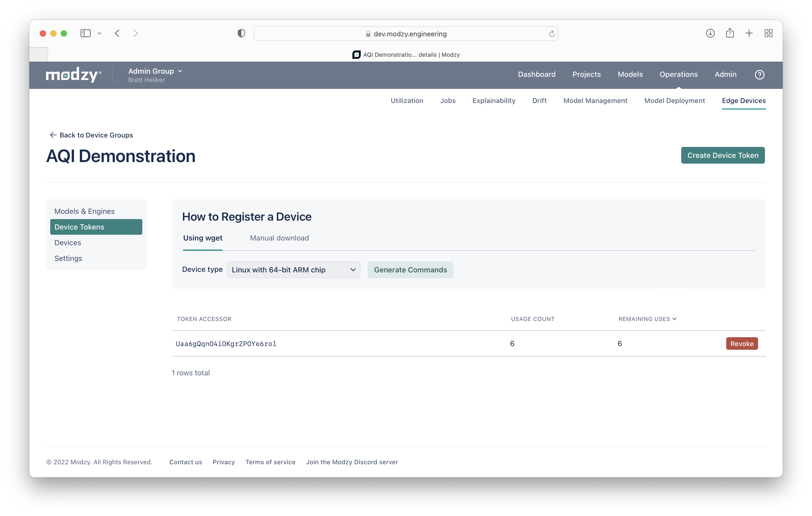The width and height of the screenshot is (812, 516).
Task: Open the Model Deployment tab
Action: 674,100
